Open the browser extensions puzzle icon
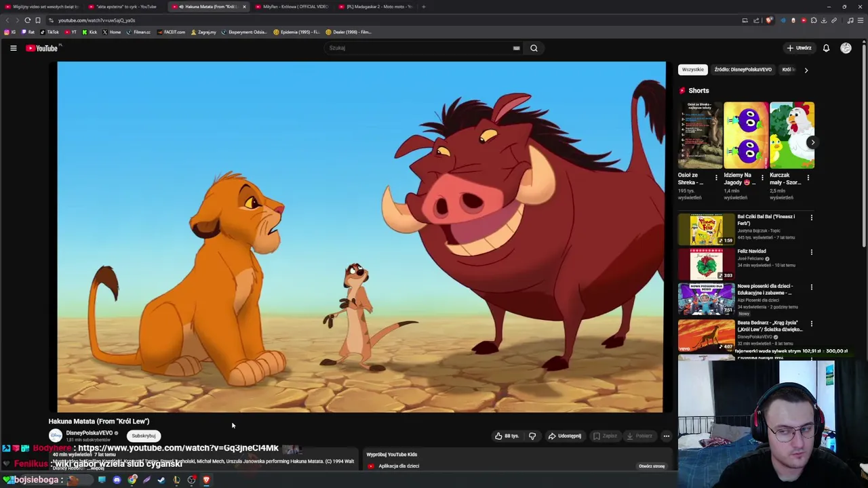 coord(814,20)
